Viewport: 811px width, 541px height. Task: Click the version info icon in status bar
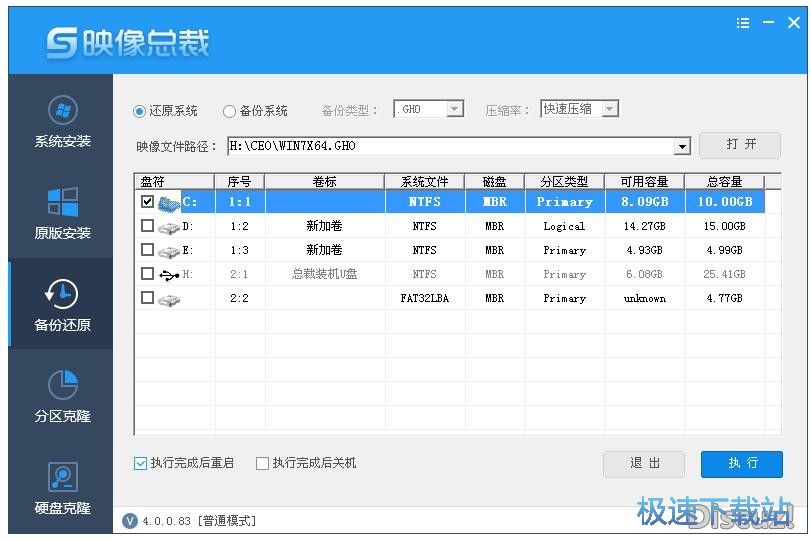(x=129, y=520)
